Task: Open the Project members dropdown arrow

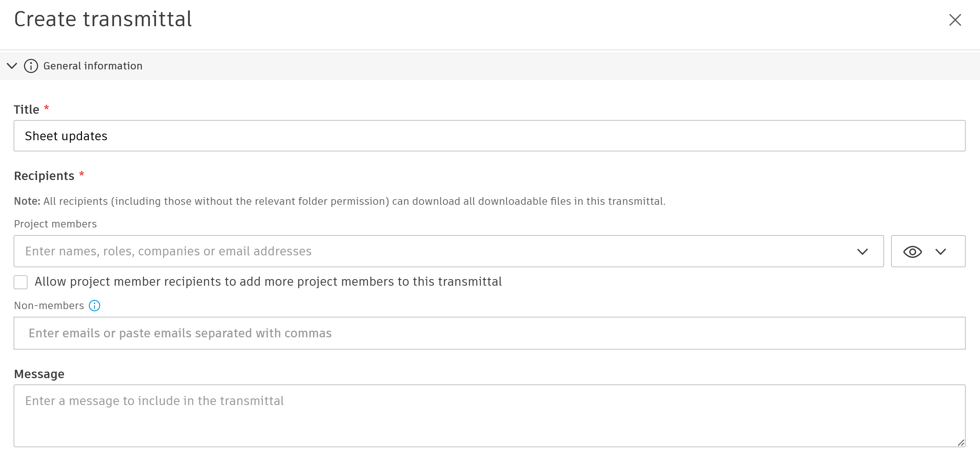Action: [862, 252]
